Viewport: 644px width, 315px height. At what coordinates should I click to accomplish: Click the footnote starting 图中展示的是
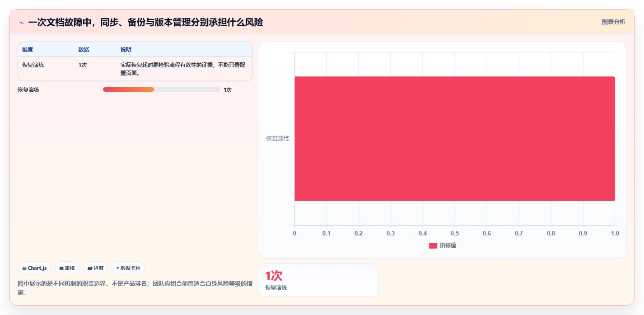(135, 288)
